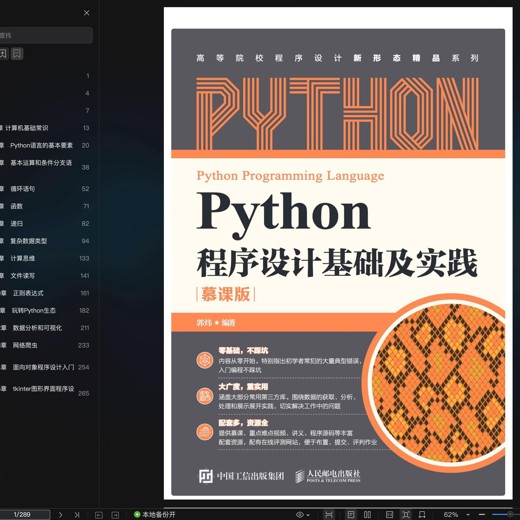Go to next page arrow
The image size is (520, 520).
pyautogui.click(x=60, y=515)
